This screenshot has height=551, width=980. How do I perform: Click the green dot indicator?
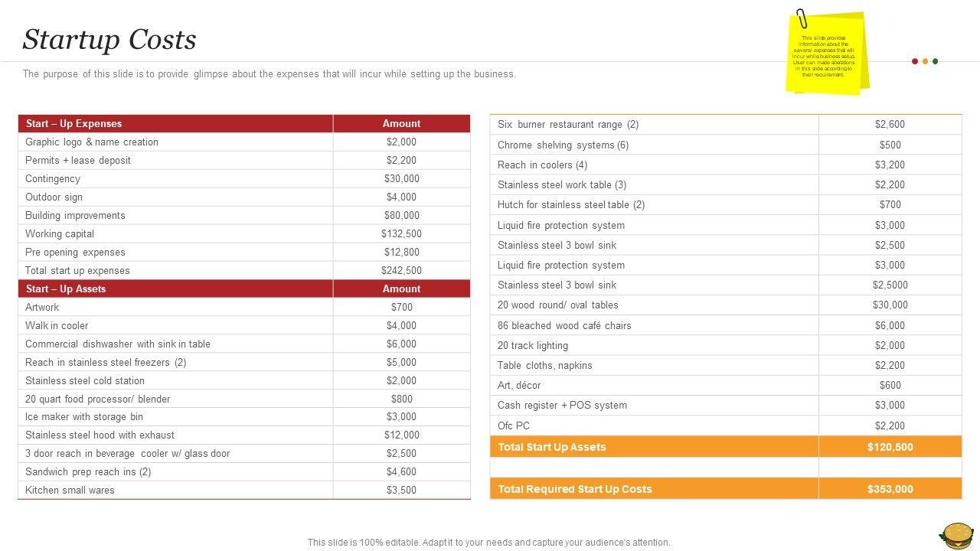[x=935, y=61]
